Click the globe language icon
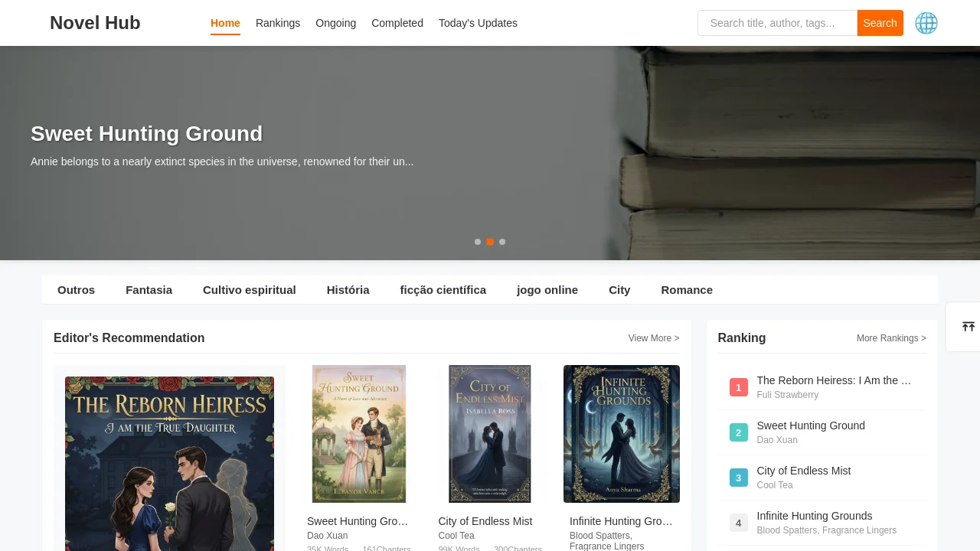Screen dimensions: 980x551 (926, 23)
